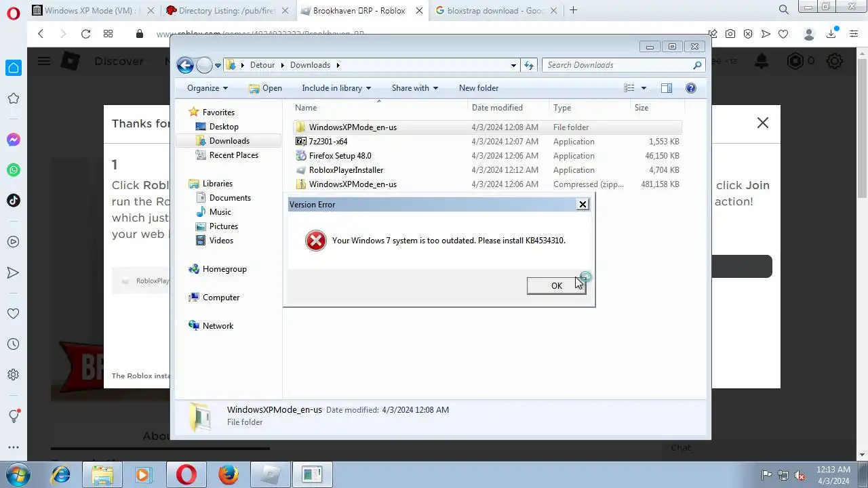Click the Explorer help icon
The image size is (868, 488).
coord(691,88)
